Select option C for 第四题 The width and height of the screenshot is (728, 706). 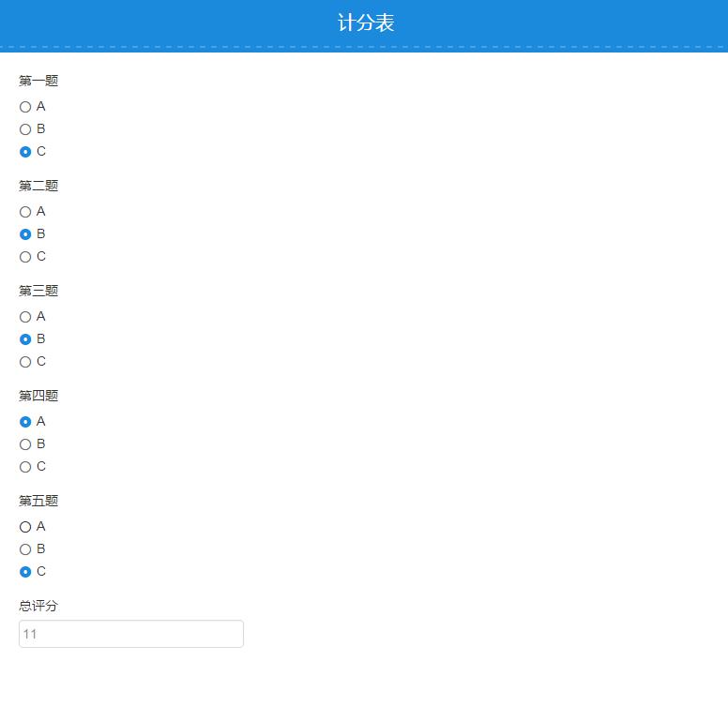25,467
